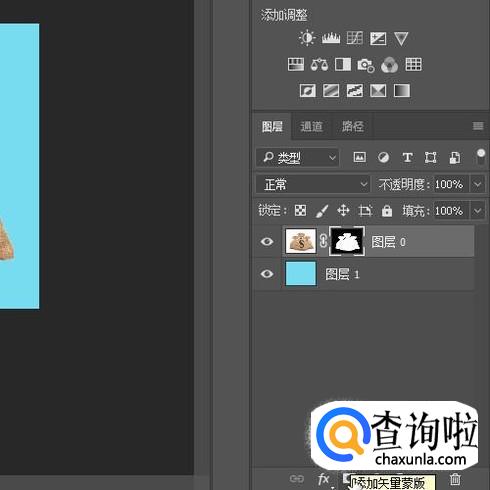Image resolution: width=490 pixels, height=490 pixels.
Task: Add a Levels adjustment layer
Action: tap(331, 38)
